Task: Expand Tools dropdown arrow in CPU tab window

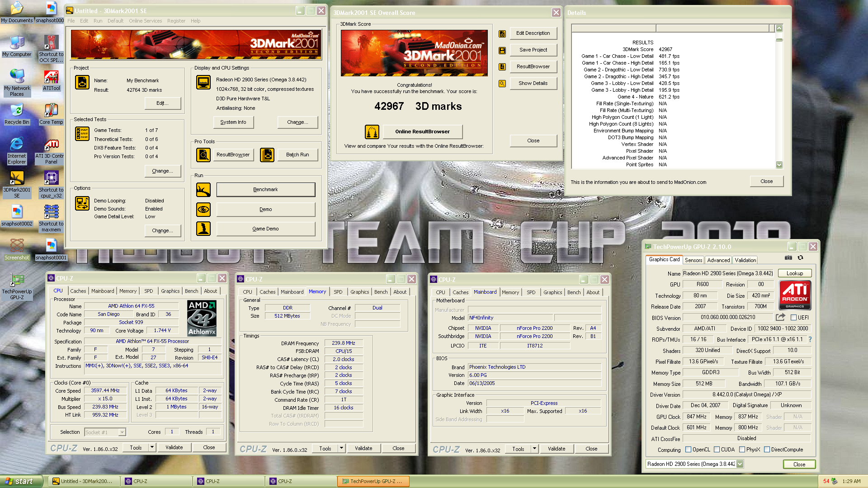Action: [152, 448]
